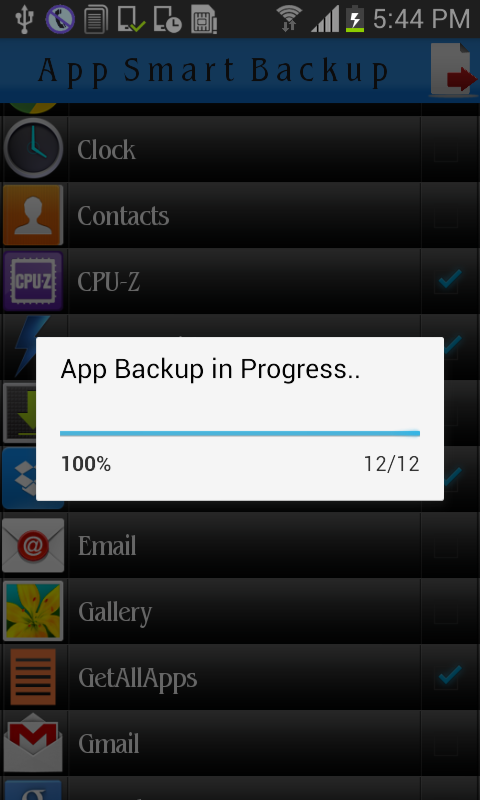Tap the Contacts app icon
The width and height of the screenshot is (480, 800).
[x=33, y=215]
